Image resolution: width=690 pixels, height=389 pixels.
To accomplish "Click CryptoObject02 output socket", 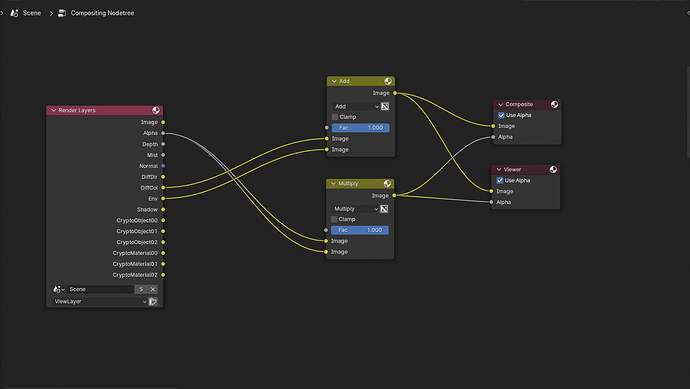I will [x=163, y=242].
